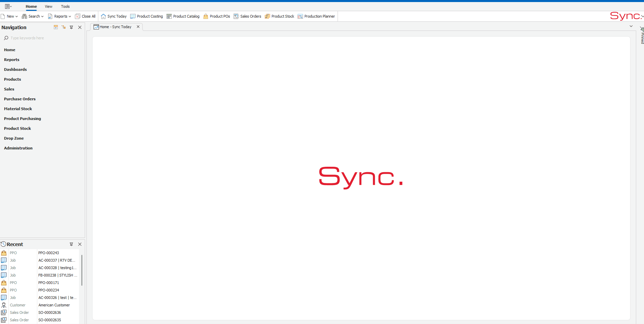Select Reports in Navigation list
The width and height of the screenshot is (644, 324).
click(x=12, y=60)
